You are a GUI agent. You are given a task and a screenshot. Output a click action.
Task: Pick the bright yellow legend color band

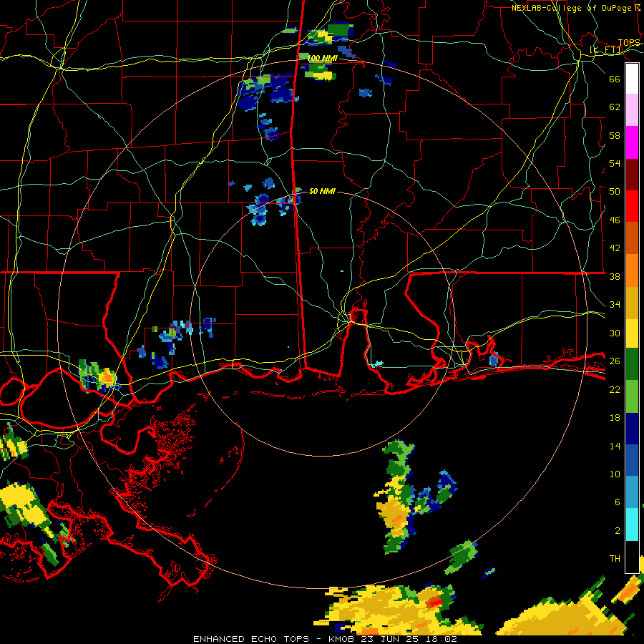(632, 333)
